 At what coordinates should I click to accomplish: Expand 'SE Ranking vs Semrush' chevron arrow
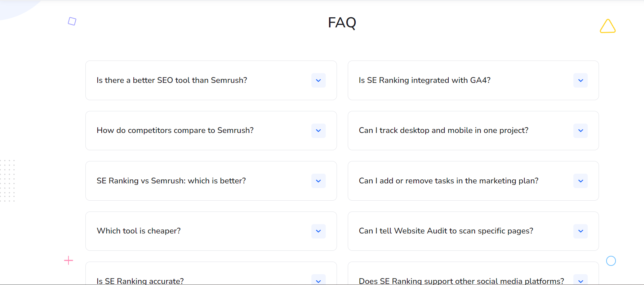click(318, 181)
